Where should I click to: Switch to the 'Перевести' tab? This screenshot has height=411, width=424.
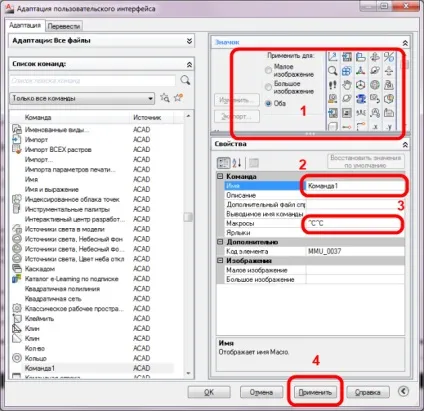pyautogui.click(x=64, y=26)
